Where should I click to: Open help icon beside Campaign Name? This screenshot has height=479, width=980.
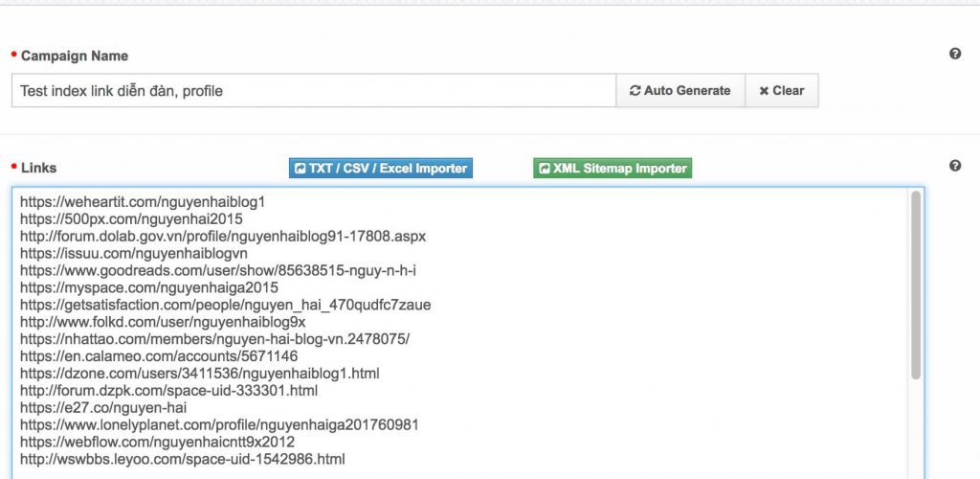coord(954,54)
